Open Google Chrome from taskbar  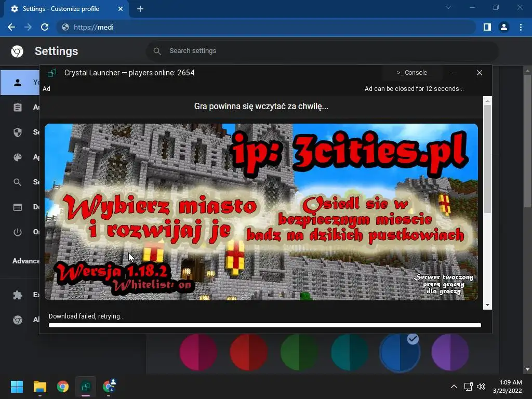(63, 387)
